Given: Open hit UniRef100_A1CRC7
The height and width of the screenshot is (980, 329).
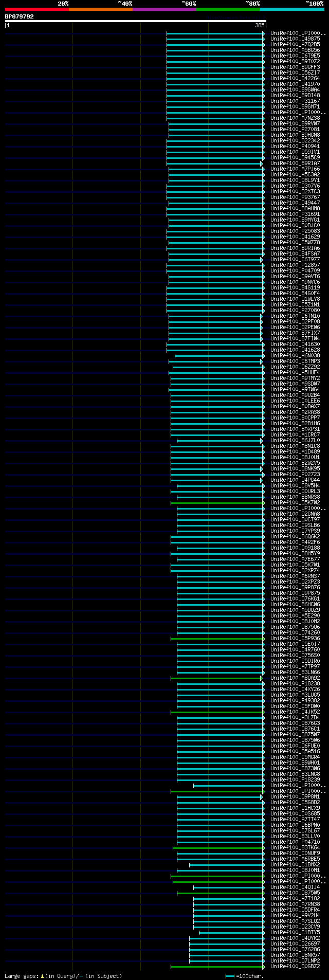Looking at the screenshot, I should point(295,434).
